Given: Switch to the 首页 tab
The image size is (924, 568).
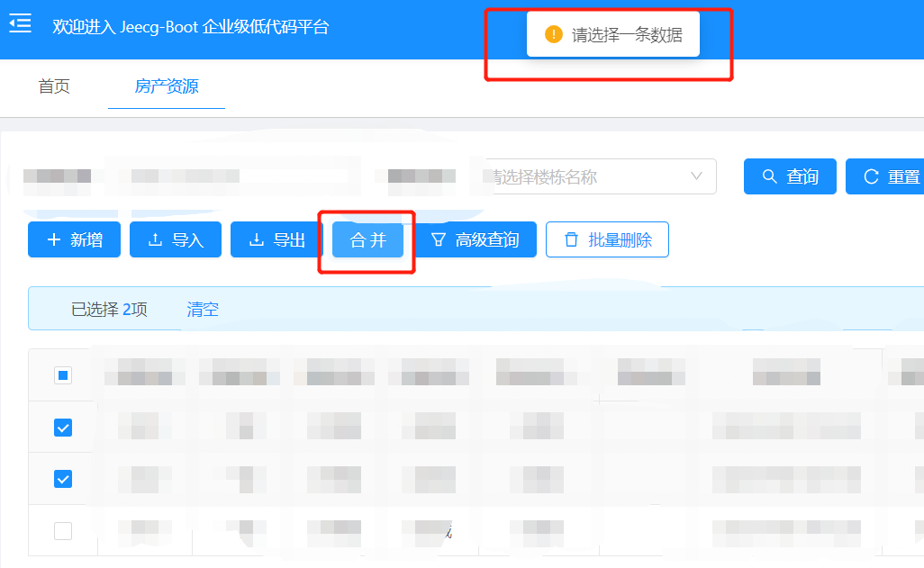Looking at the screenshot, I should pos(54,86).
